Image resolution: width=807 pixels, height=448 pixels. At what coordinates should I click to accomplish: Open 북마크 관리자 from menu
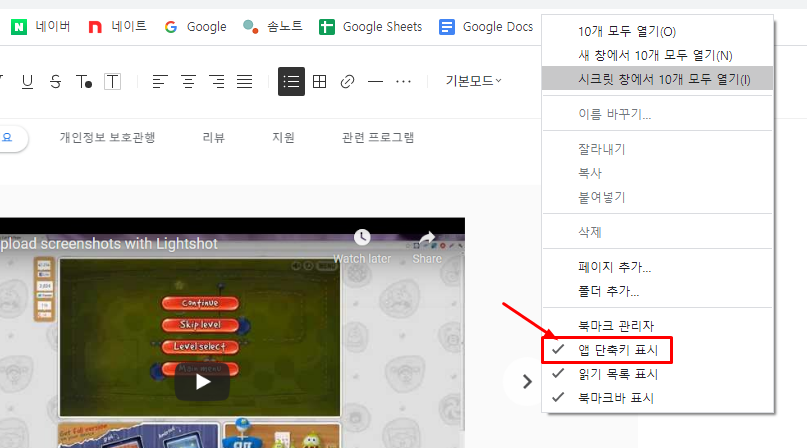pos(657,325)
